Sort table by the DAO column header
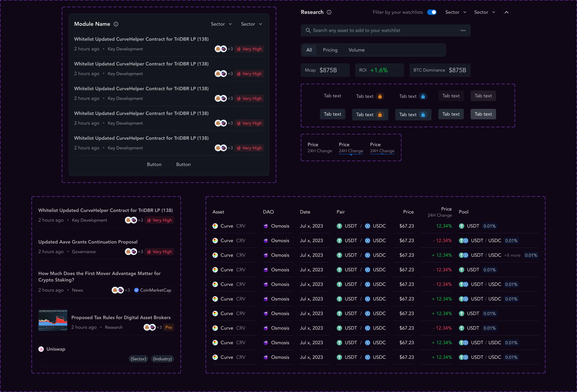Viewport: 577px width, 392px height. 268,212
